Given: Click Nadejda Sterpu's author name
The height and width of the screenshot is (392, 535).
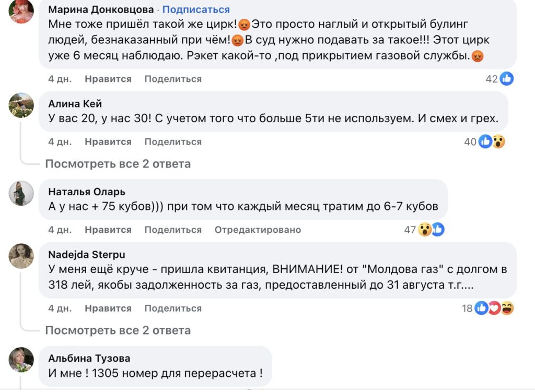Looking at the screenshot, I should tap(87, 254).
